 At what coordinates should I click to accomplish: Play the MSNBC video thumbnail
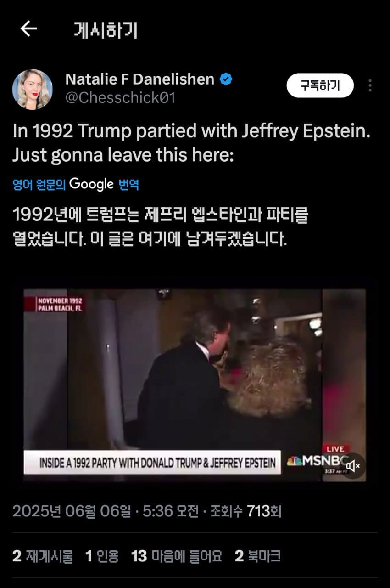pyautogui.click(x=195, y=385)
